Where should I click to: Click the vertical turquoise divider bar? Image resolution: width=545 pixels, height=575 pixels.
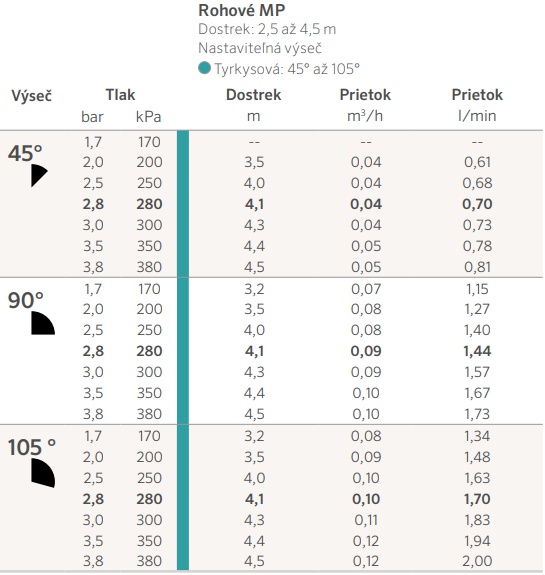pyautogui.click(x=183, y=350)
